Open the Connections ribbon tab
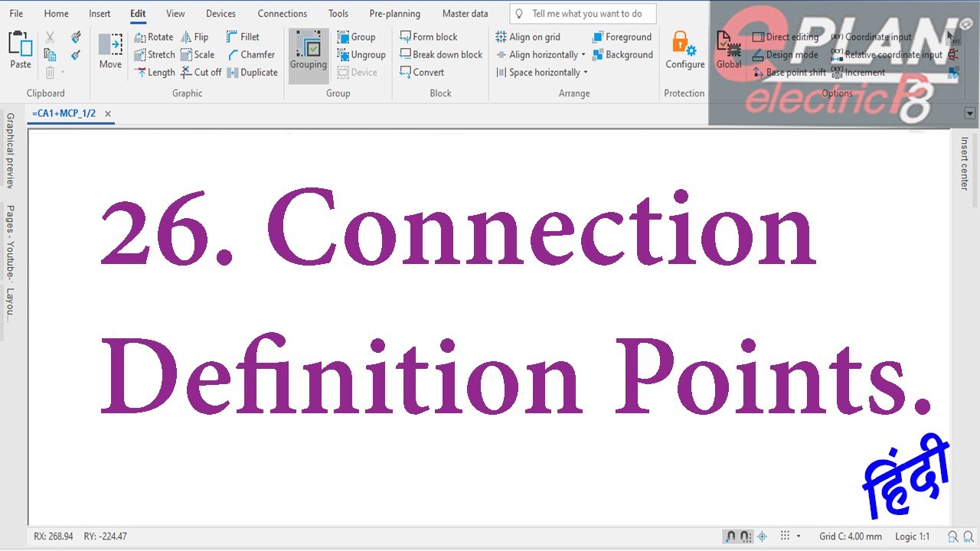Screen dimensions: 980x551 click(x=283, y=14)
